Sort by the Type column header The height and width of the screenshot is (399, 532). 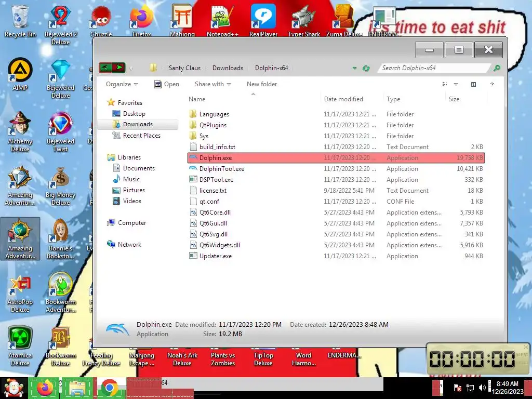click(x=414, y=99)
